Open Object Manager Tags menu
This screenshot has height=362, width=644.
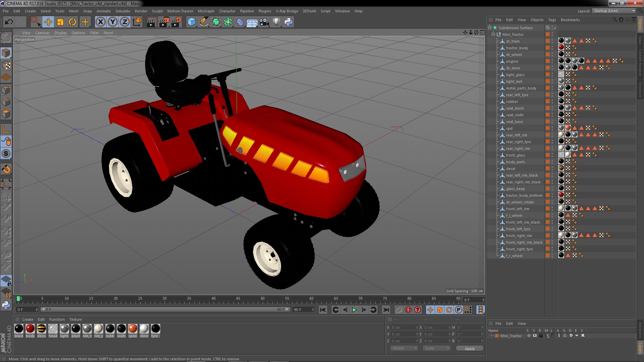552,20
